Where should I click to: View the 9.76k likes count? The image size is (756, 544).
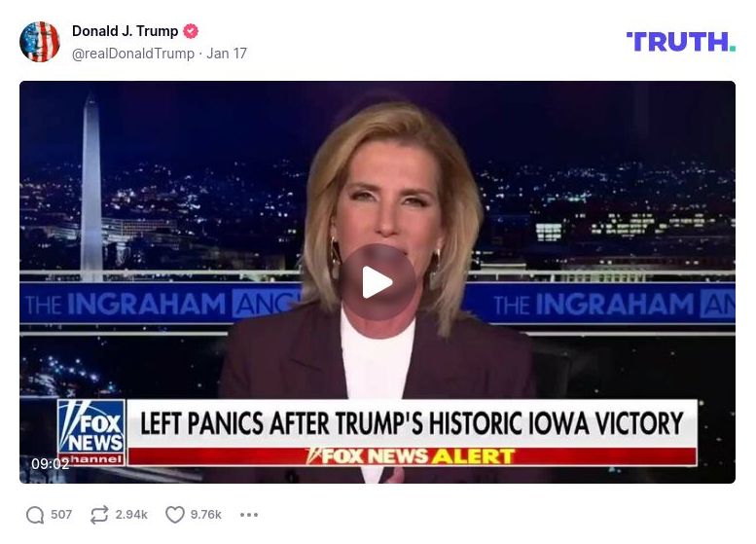coord(206,515)
